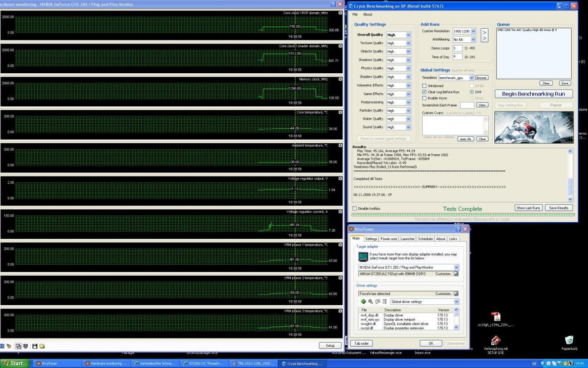This screenshot has width=588, height=368.
Task: Click Begin Benchmarking Run
Action: [533, 94]
